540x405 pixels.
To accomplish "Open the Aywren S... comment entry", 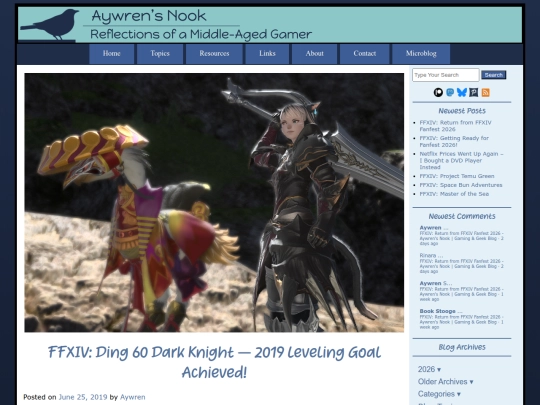I will click(x=461, y=291).
